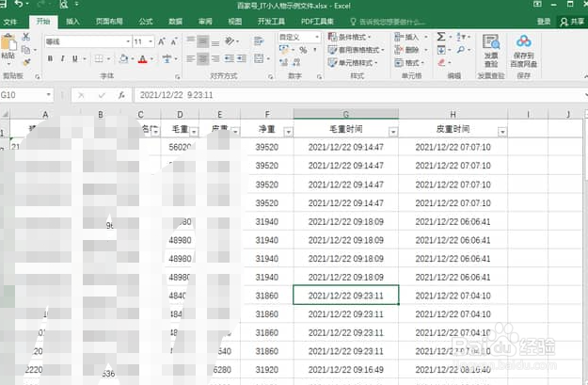The image size is (588, 385).
Task: Switch to the Insert tab
Action: point(72,22)
